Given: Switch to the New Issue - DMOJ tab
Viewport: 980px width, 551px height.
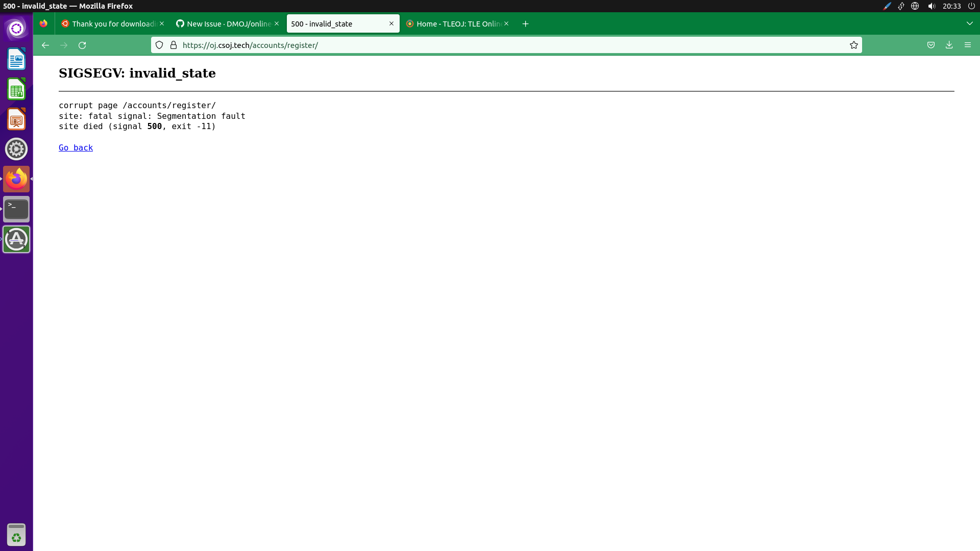Looking at the screenshot, I should [225, 23].
